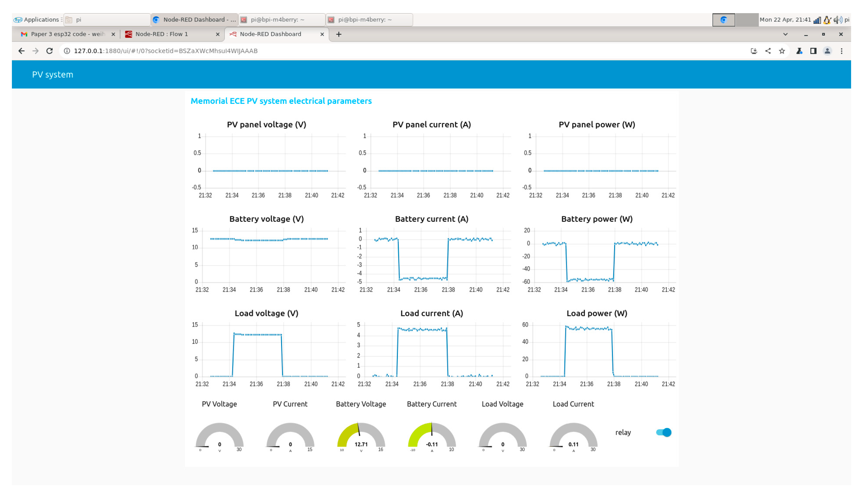Open a new browser tab
The width and height of the screenshot is (868, 499).
click(x=339, y=34)
